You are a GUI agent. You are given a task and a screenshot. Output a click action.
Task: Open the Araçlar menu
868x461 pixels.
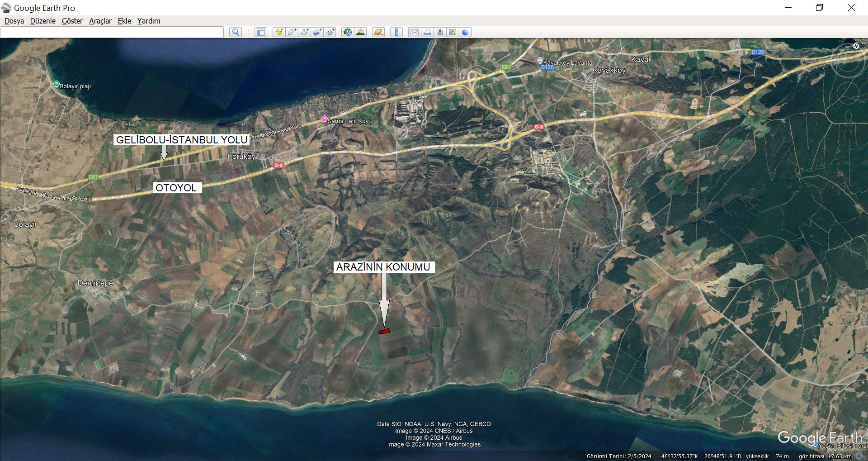pos(100,21)
